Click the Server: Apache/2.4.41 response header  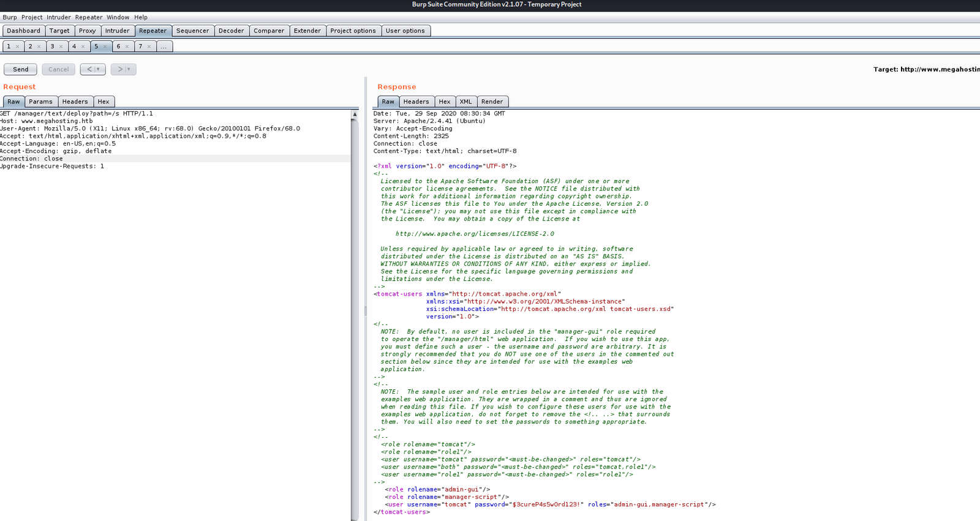click(x=429, y=121)
